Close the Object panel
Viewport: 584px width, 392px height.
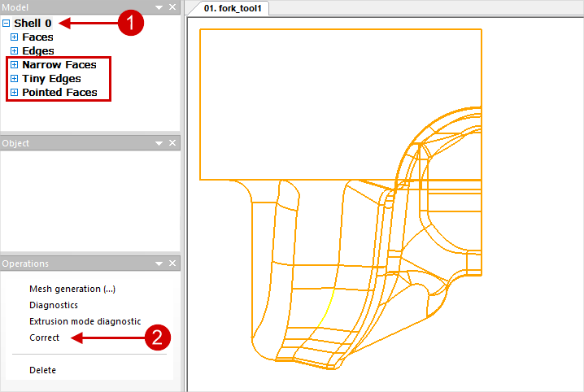click(172, 143)
